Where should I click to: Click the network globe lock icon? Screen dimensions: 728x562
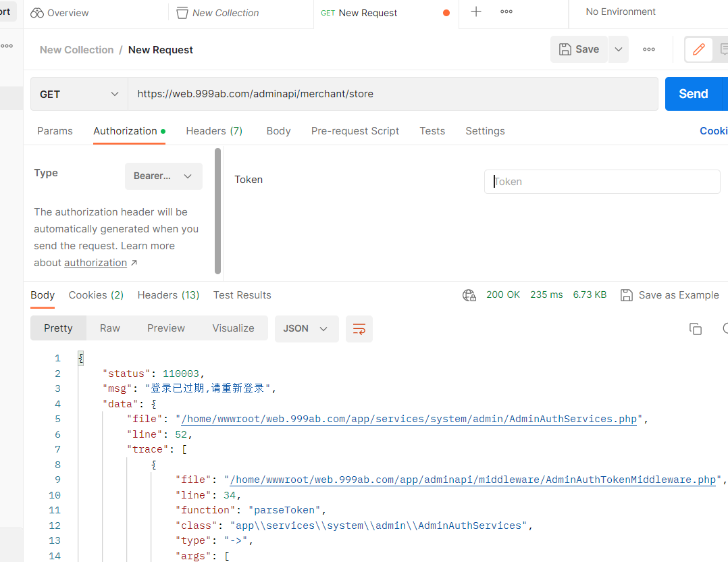[x=469, y=295]
